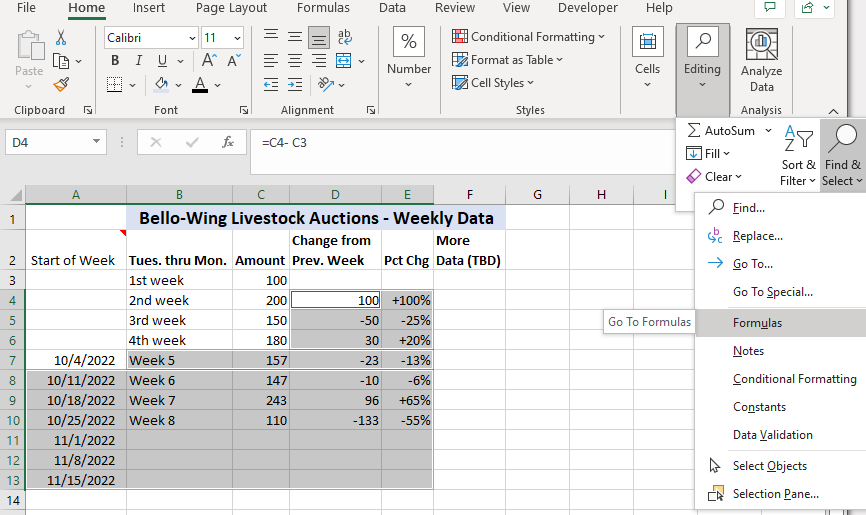Open the Formulas ribbon tab
Screen dimensions: 866x515
coord(323,8)
